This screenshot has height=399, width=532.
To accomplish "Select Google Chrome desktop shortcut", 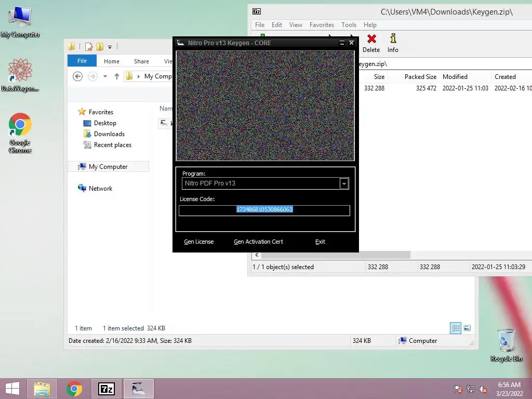I will pyautogui.click(x=20, y=133).
